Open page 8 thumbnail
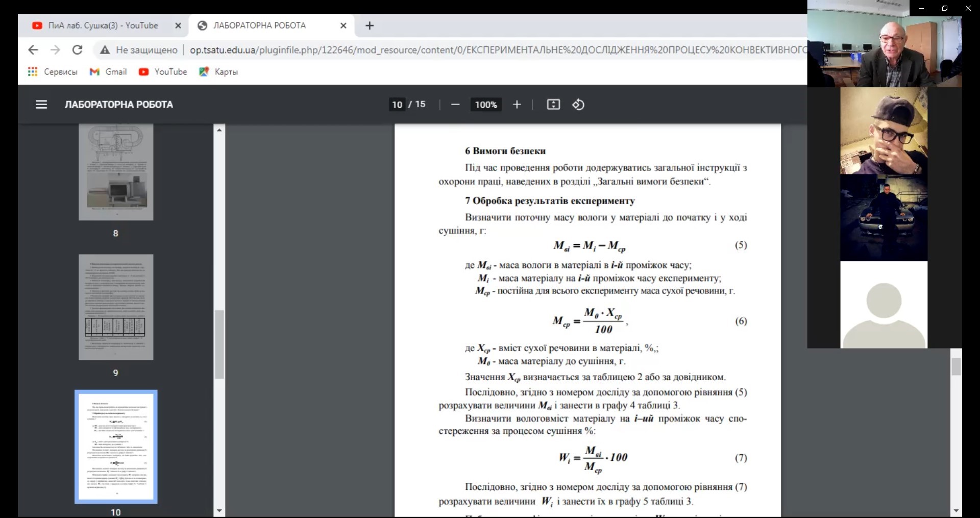The height and width of the screenshot is (518, 980). pyautogui.click(x=116, y=172)
